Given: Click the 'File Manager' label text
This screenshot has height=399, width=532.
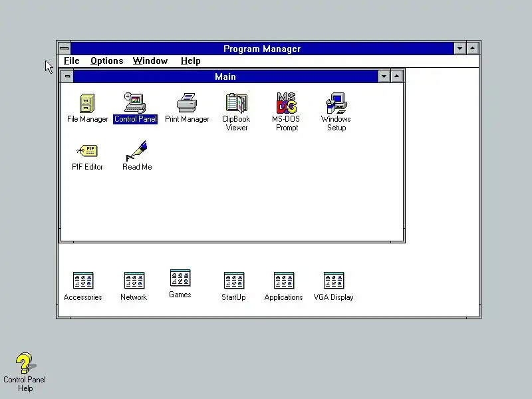Looking at the screenshot, I should (87, 119).
